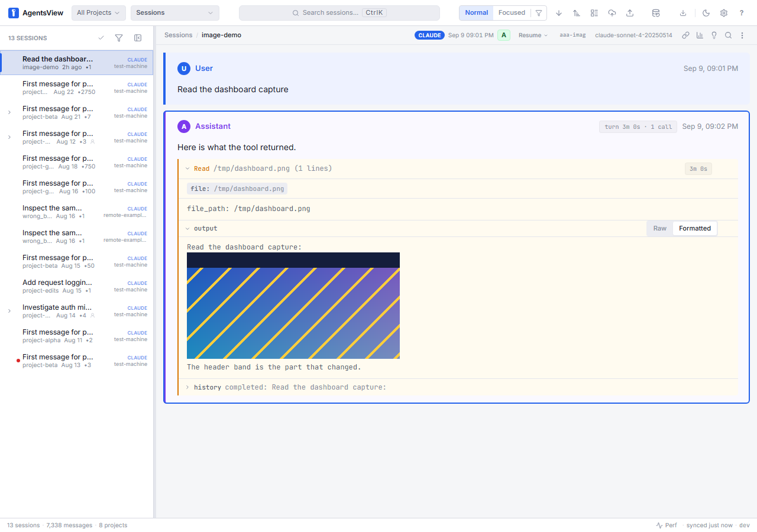Click the AgentsView logo icon
This screenshot has width=757, height=532.
pyautogui.click(x=14, y=12)
